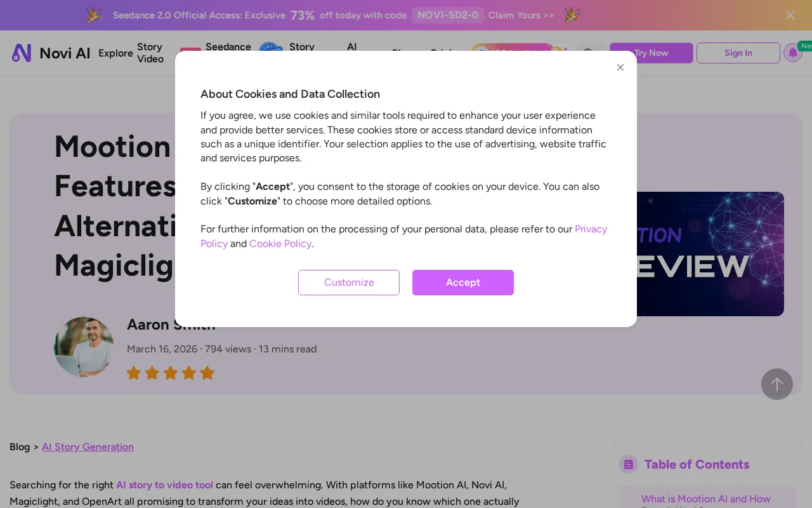Click the Novi AI logo
Screen dimensions: 812x508
pos(51,53)
